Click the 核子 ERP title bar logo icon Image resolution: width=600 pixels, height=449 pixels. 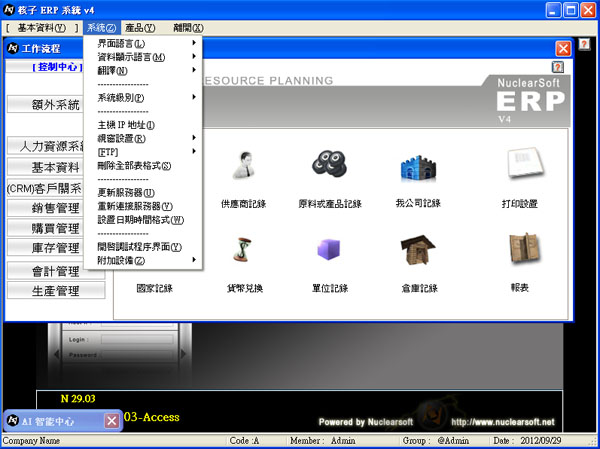click(8, 10)
